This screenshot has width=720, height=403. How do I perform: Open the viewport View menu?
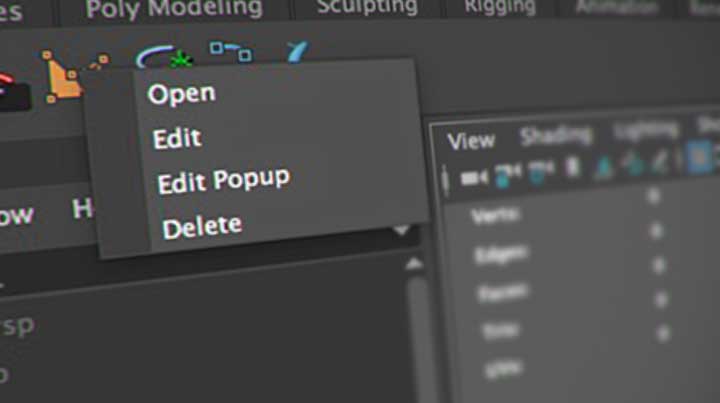pos(471,141)
